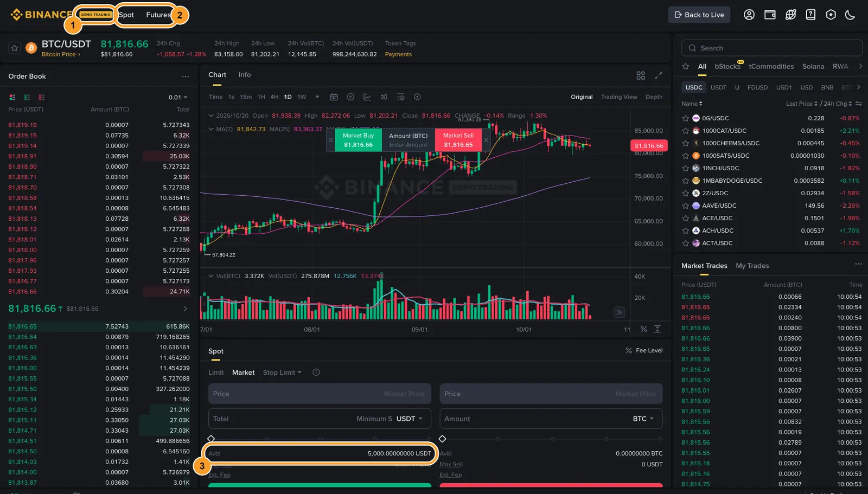
Task: Open the wallet icon in header
Action: click(x=770, y=15)
